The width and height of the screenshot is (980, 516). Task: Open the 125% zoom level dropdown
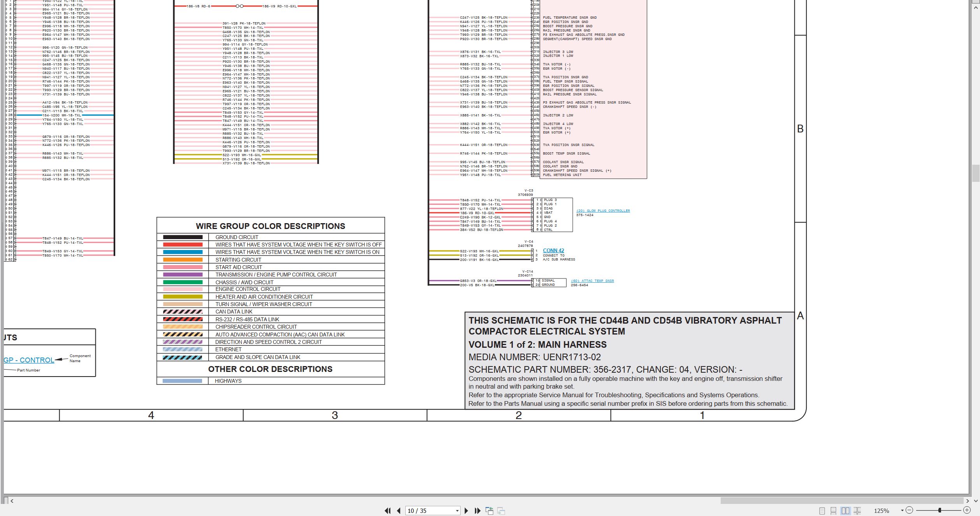[x=902, y=511]
